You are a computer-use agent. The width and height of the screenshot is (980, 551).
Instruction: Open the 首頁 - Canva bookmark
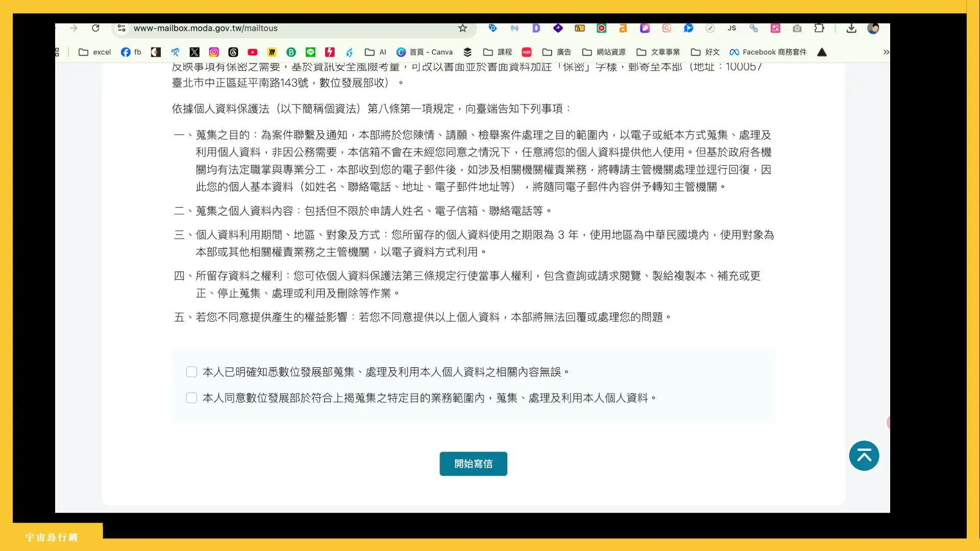[x=425, y=52]
